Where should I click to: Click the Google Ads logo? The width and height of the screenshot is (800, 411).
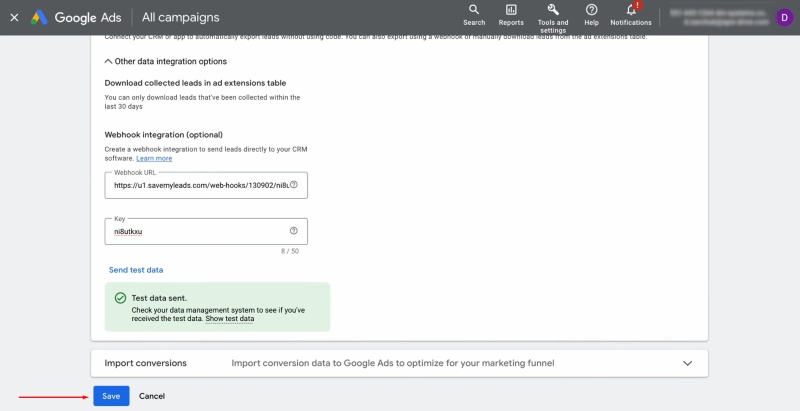point(76,17)
